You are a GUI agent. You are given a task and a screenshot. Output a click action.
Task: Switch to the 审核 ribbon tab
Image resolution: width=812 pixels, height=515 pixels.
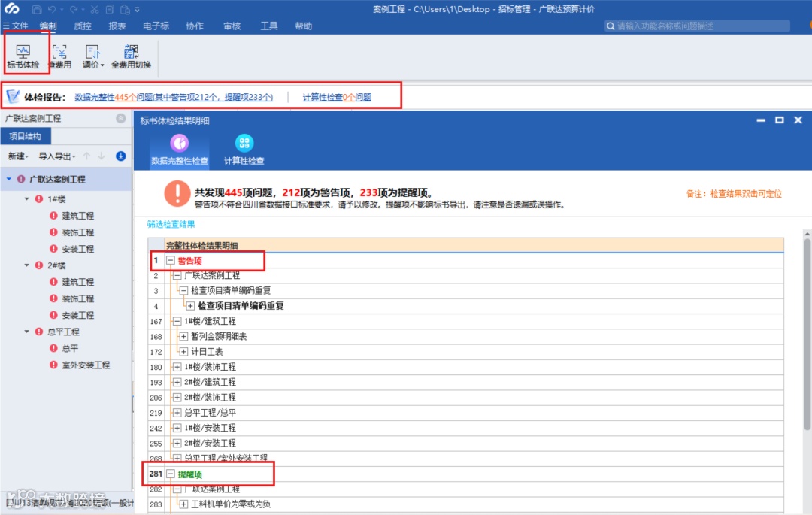[x=232, y=26]
